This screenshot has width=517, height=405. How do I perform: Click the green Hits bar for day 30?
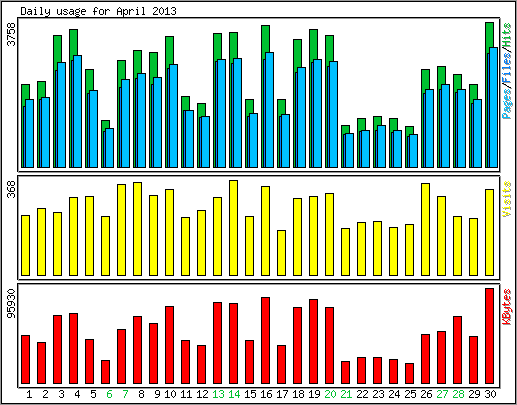[x=489, y=35]
